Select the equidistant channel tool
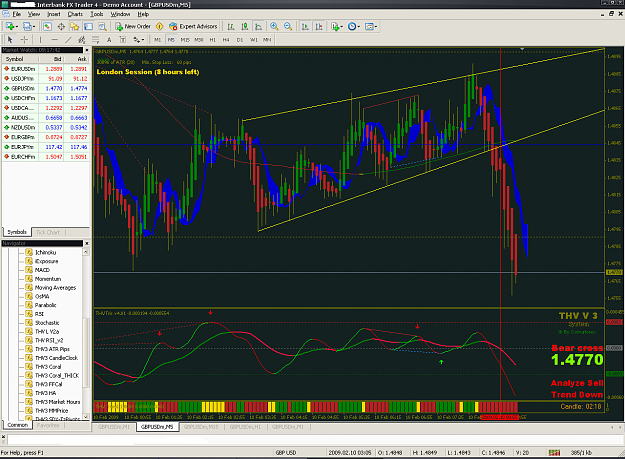The image size is (625, 459). pyautogui.click(x=82, y=39)
